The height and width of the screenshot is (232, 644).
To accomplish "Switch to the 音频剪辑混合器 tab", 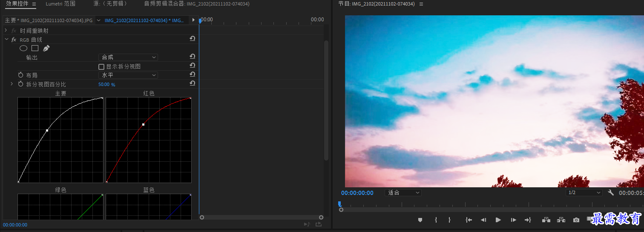I will tap(197, 4).
